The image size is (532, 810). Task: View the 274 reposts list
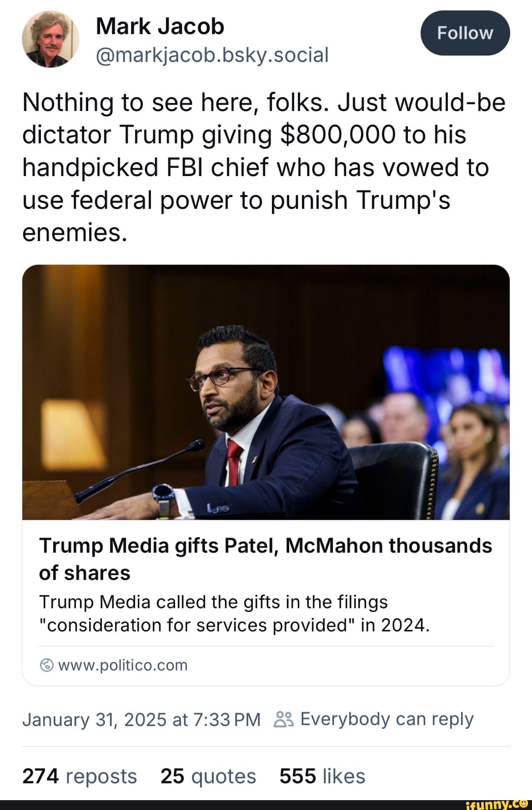click(80, 776)
